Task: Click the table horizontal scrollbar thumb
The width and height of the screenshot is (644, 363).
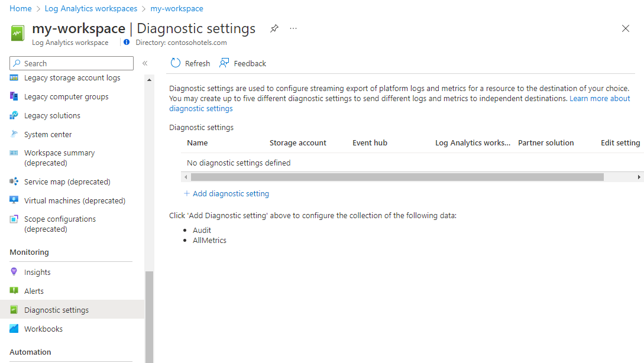Action: pyautogui.click(x=397, y=177)
